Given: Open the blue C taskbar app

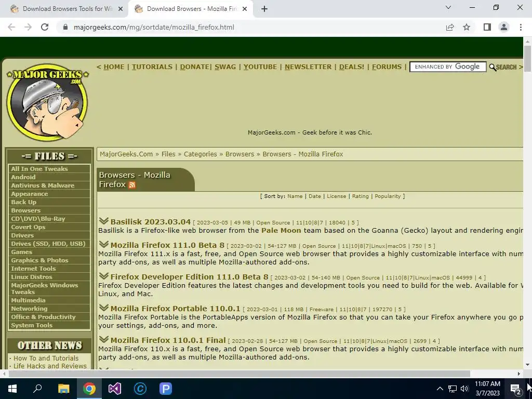Looking at the screenshot, I should [x=140, y=389].
